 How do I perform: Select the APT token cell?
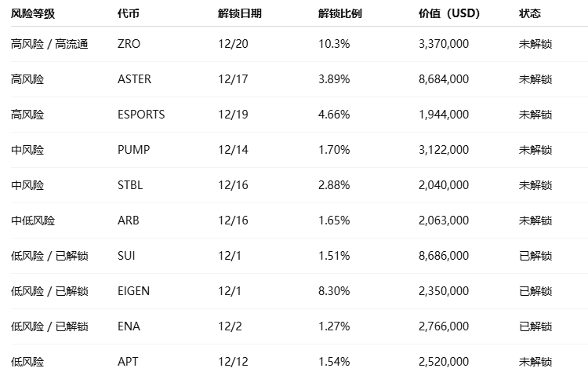[x=128, y=362]
